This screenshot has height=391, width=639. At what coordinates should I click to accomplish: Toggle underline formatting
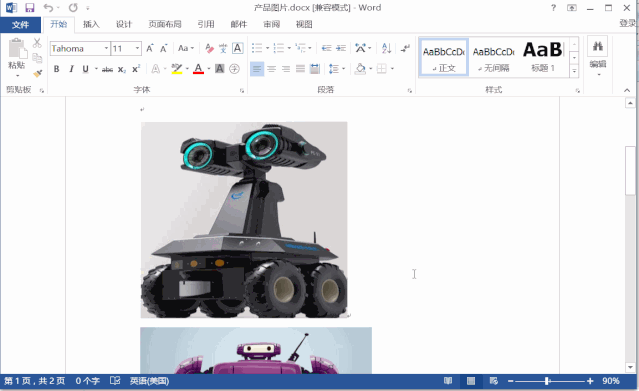(86, 69)
